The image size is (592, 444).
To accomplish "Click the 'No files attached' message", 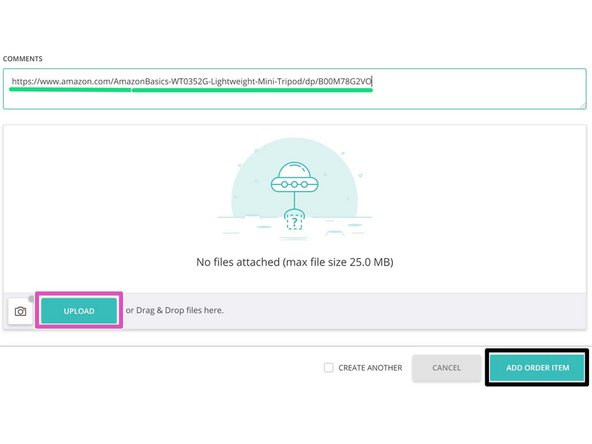I will (294, 262).
